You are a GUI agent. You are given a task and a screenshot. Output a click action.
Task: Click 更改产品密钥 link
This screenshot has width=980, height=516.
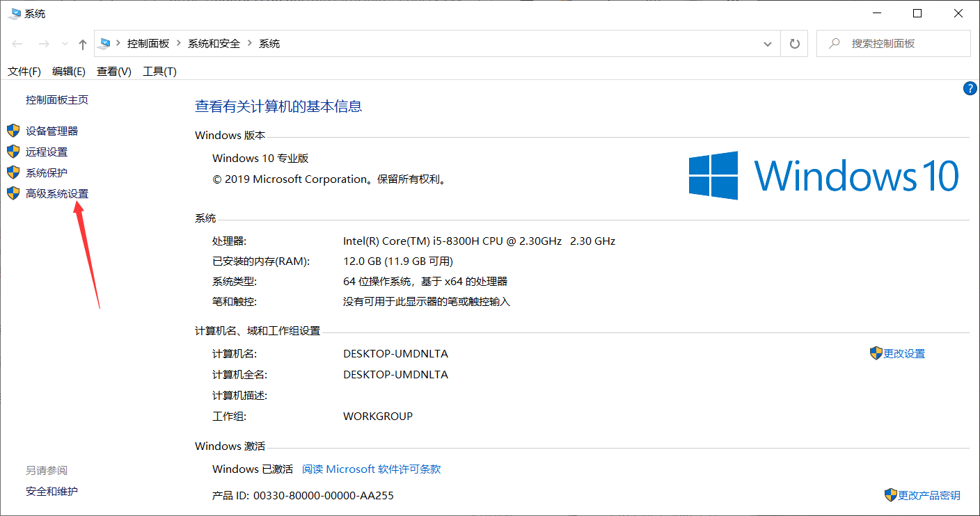point(929,496)
